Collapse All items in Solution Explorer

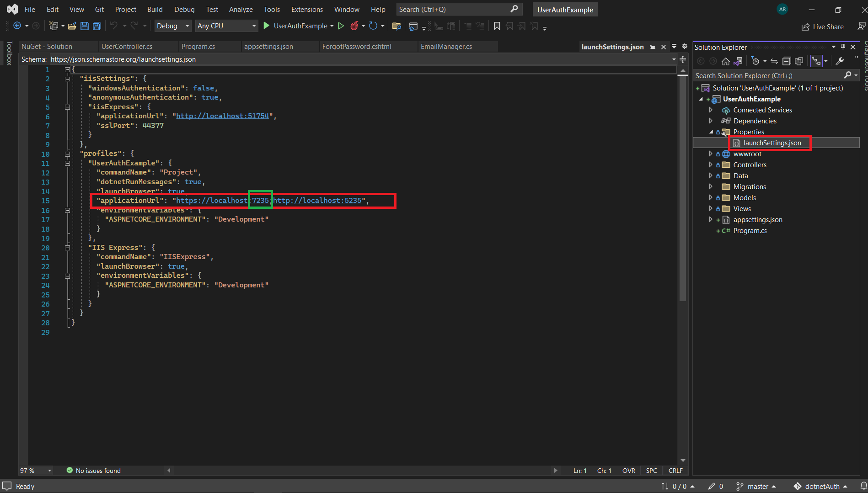787,61
